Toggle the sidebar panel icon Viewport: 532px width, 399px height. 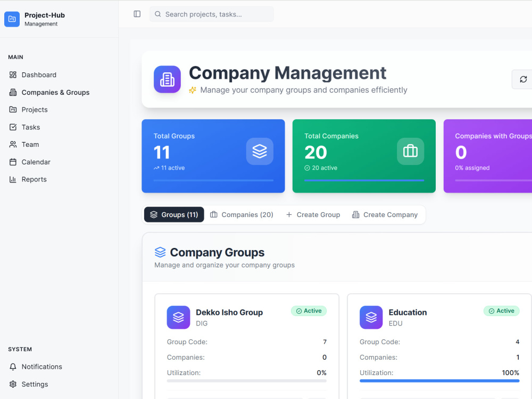(137, 14)
